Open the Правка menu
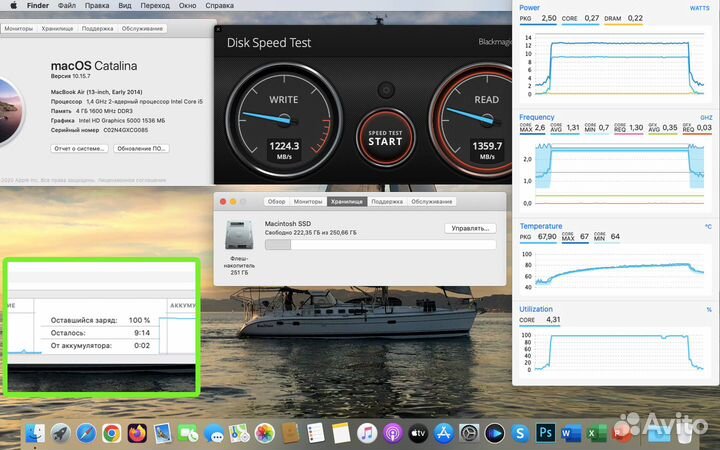 (97, 6)
